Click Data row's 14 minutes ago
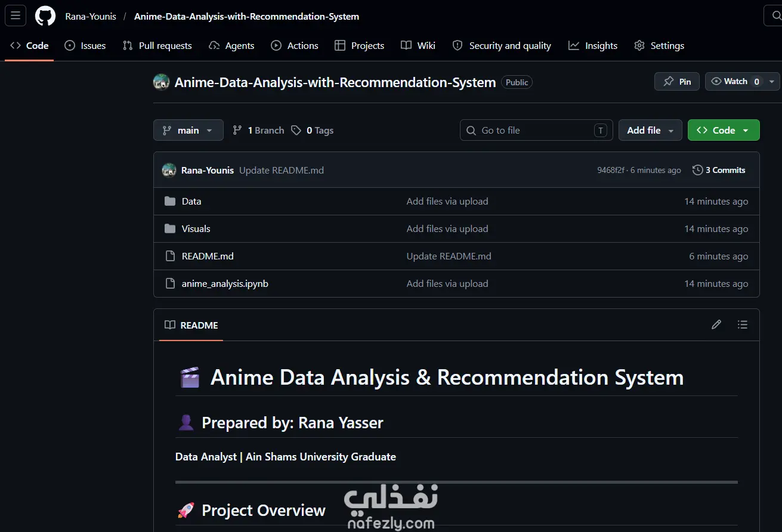The height and width of the screenshot is (532, 782). (716, 202)
